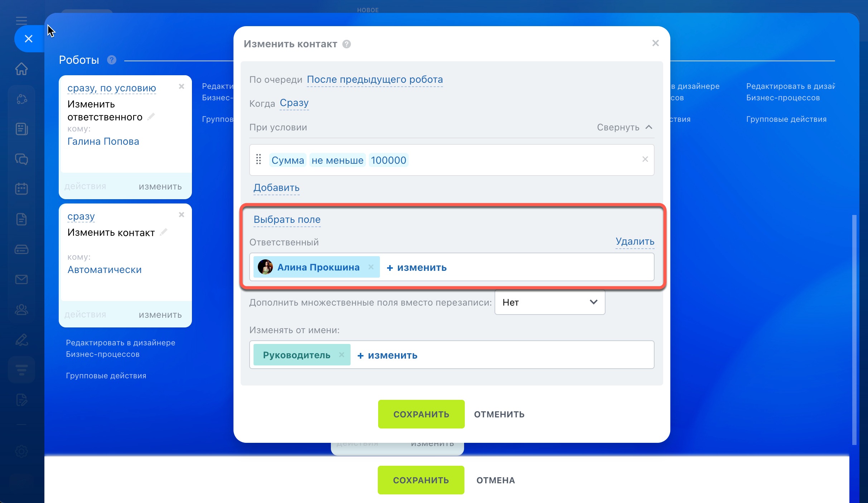Screen dimensions: 868x503
Task: Open the home icon in the left sidebar
Action: pos(21,69)
